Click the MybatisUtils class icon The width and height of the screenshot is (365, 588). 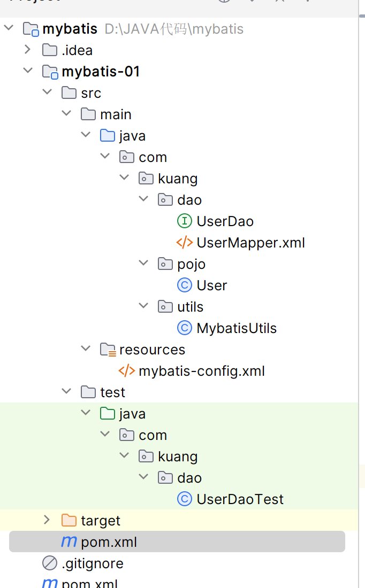tap(184, 328)
